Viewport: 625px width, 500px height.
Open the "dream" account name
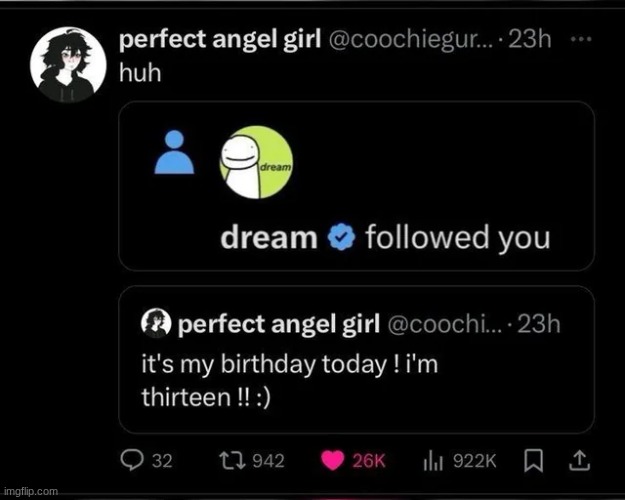pos(268,238)
